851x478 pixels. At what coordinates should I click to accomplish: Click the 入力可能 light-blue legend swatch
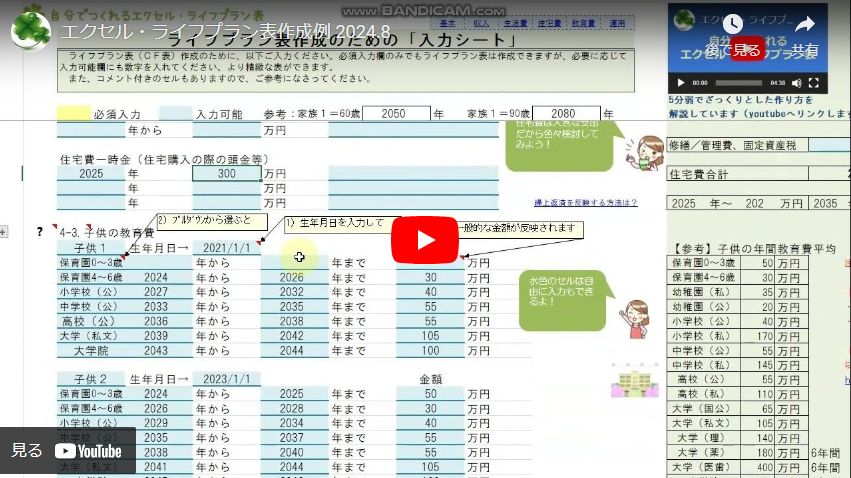click(x=175, y=113)
